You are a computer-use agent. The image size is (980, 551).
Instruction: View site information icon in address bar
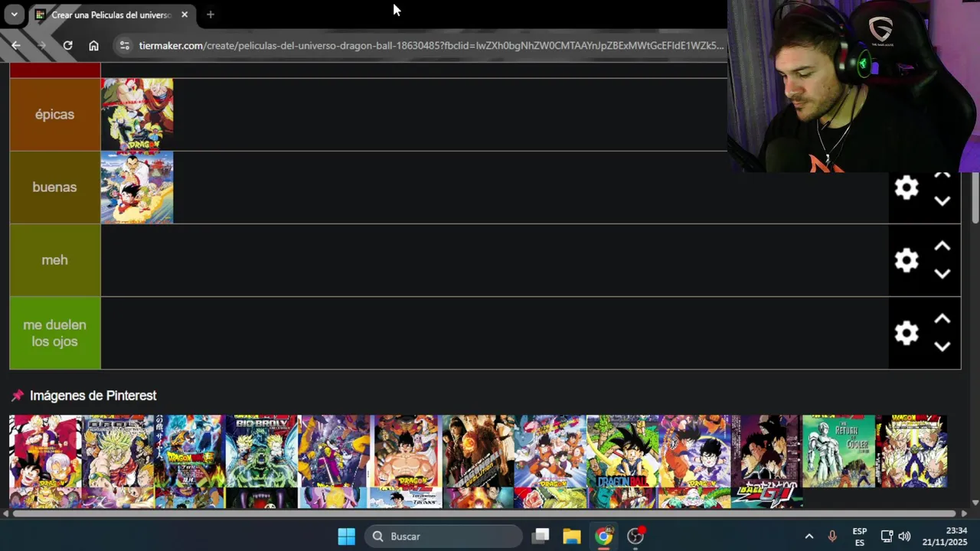click(125, 45)
